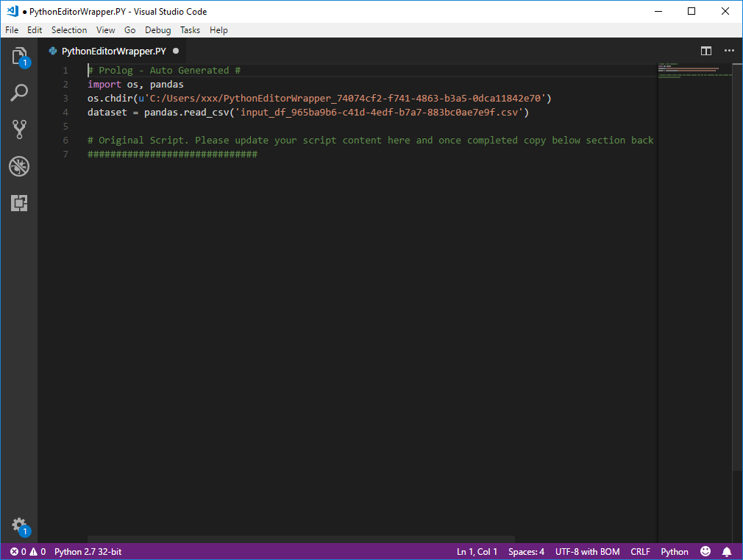Toggle the Problems panel via error counter

coord(16,551)
